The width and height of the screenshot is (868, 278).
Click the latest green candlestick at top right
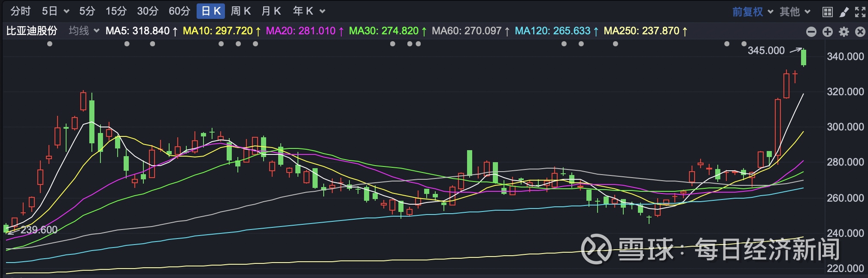tap(804, 57)
